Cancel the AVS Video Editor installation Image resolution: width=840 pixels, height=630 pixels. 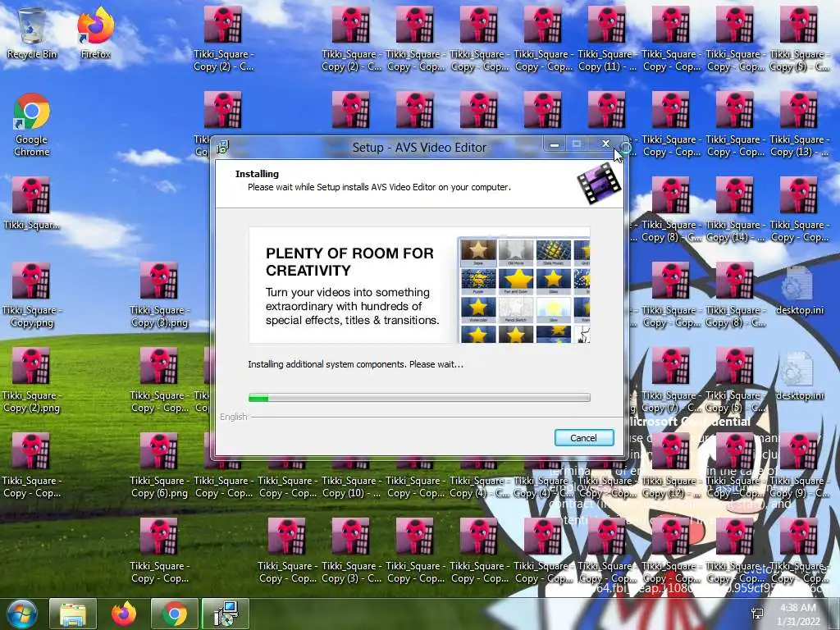pos(584,438)
